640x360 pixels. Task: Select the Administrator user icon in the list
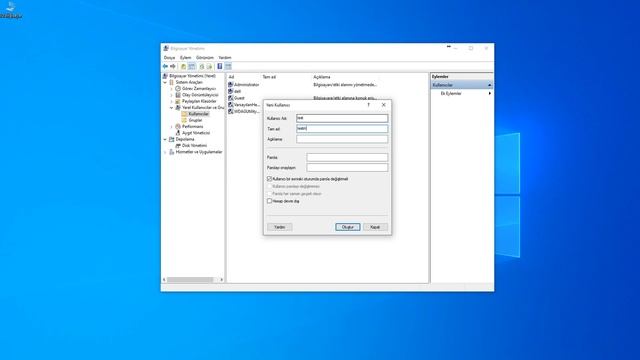pos(231,84)
